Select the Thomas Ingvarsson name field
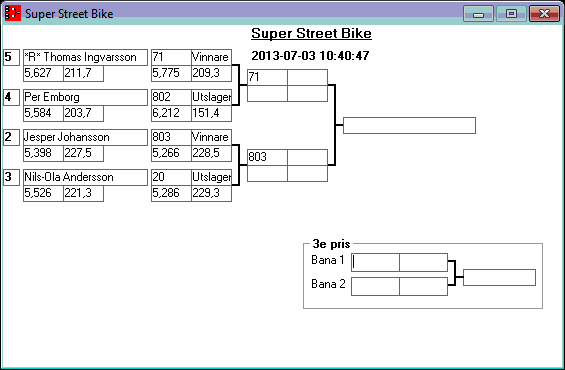The image size is (565, 370). [85, 57]
